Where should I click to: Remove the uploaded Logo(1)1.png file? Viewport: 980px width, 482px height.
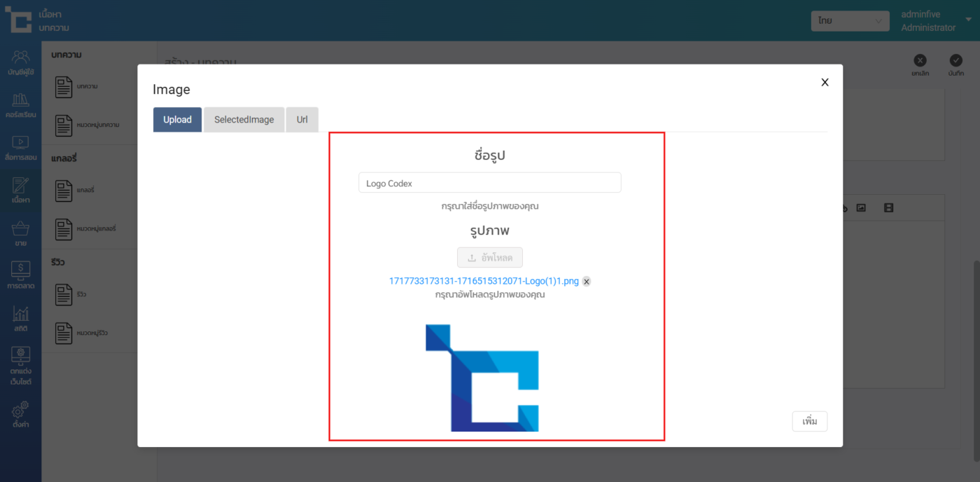point(587,282)
